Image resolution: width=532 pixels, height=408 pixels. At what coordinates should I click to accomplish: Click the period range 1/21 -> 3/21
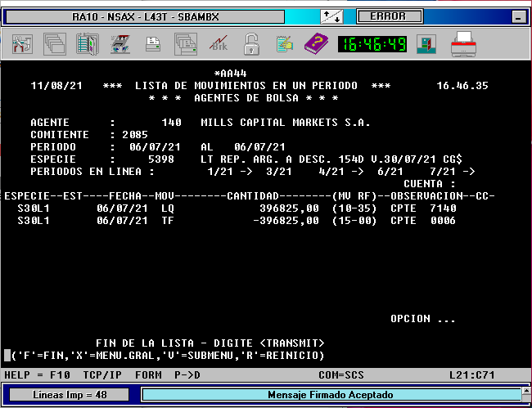tap(250, 172)
